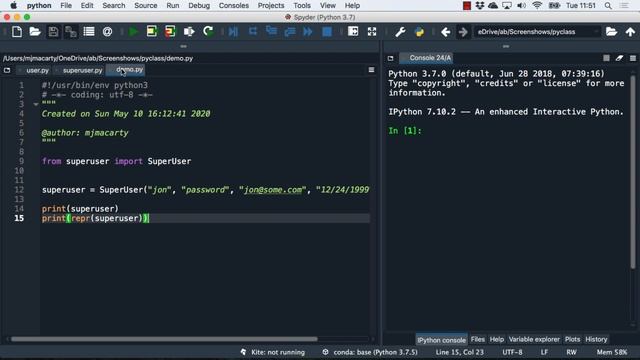This screenshot has height=360, width=640.
Task: Show the Variable explorer pane
Action: (534, 339)
